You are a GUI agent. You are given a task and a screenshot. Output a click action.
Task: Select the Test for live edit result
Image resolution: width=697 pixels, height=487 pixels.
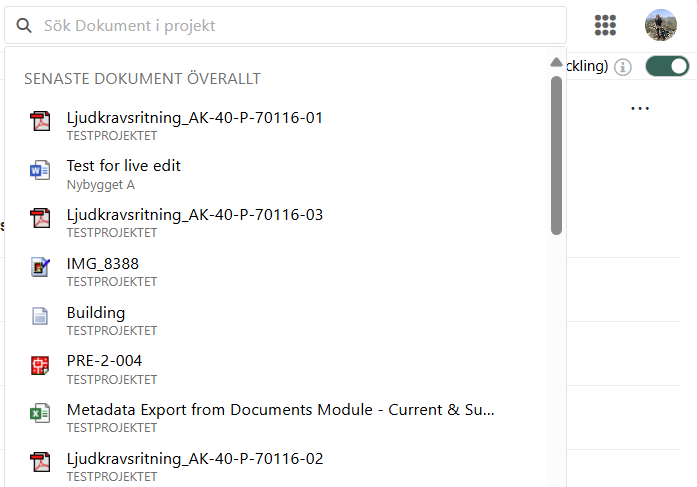pos(284,174)
